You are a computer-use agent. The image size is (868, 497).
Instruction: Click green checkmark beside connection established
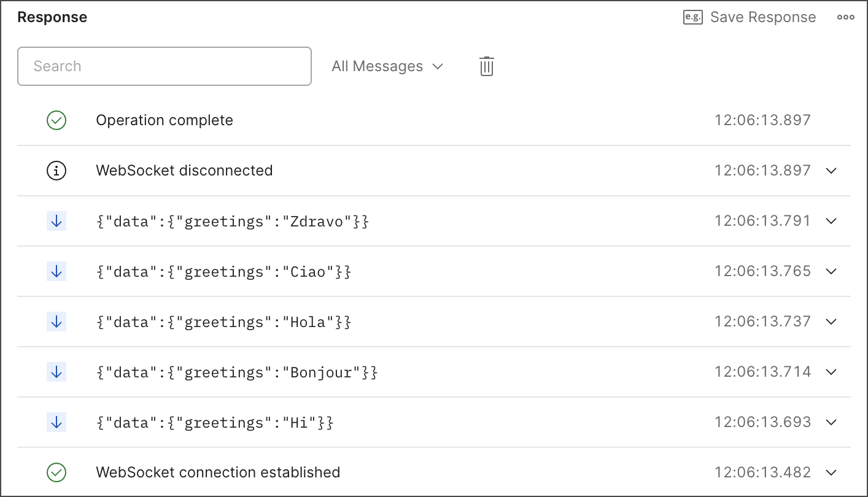point(56,472)
